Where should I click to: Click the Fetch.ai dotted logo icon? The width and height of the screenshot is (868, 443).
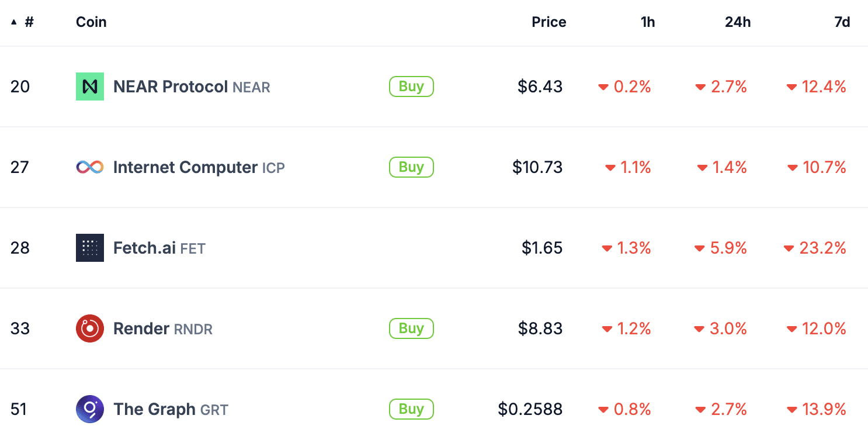[90, 248]
